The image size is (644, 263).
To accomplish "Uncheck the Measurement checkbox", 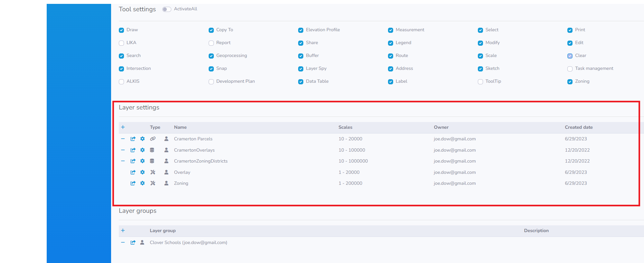I will (x=391, y=30).
